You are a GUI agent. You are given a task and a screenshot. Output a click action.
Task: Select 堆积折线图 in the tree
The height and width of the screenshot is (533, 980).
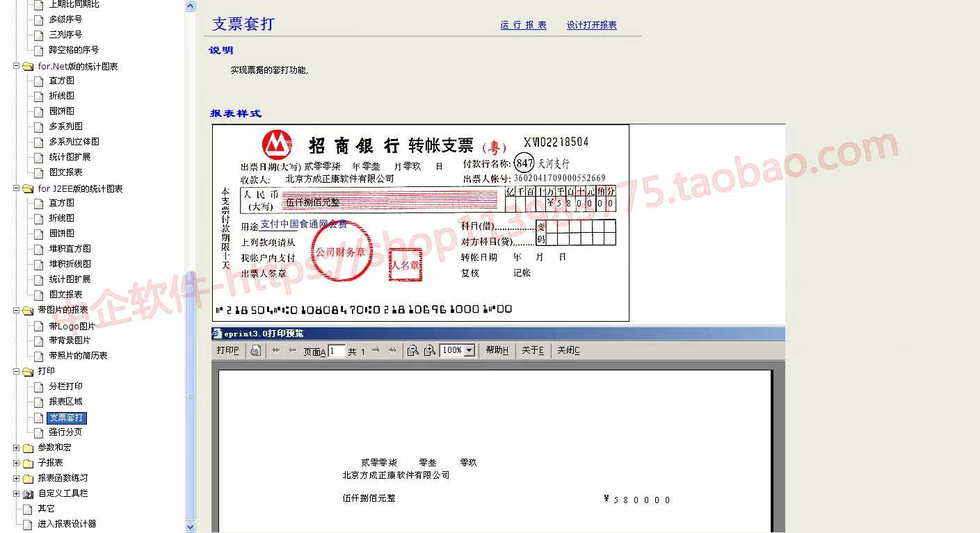(70, 264)
